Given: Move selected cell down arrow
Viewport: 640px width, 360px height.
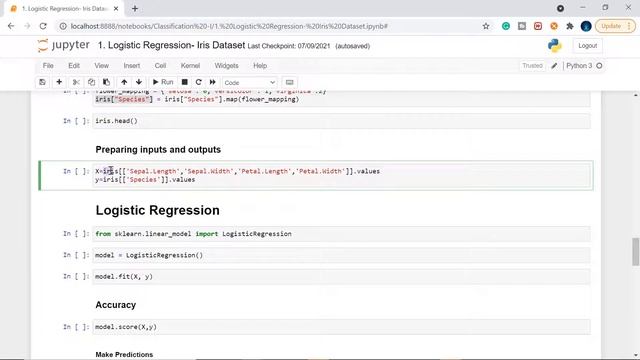Looking at the screenshot, I should [x=139, y=82].
